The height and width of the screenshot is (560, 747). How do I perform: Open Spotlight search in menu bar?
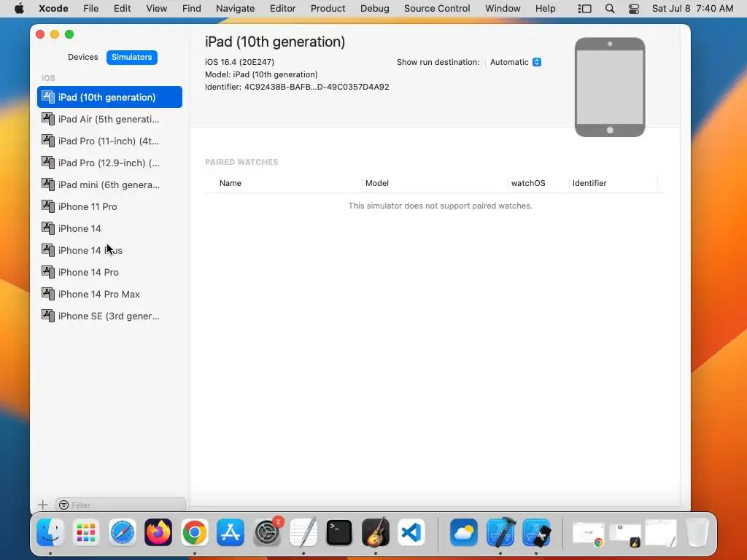[610, 9]
